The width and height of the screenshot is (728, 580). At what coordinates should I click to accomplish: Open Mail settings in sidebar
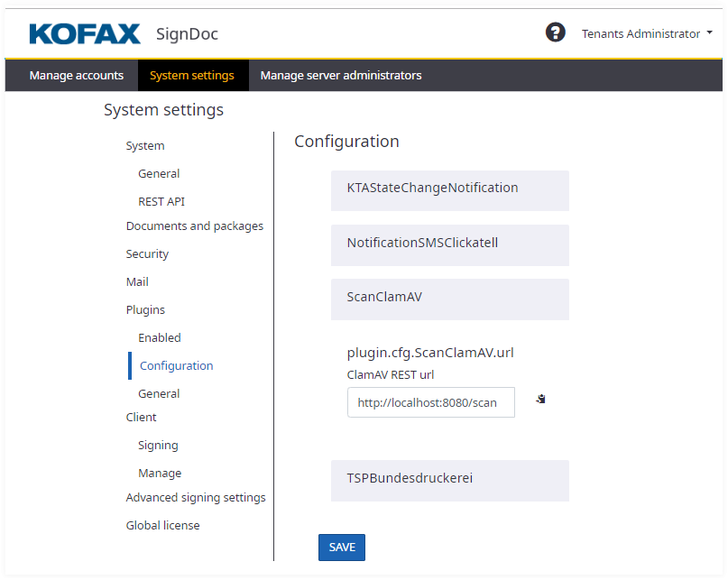[137, 282]
